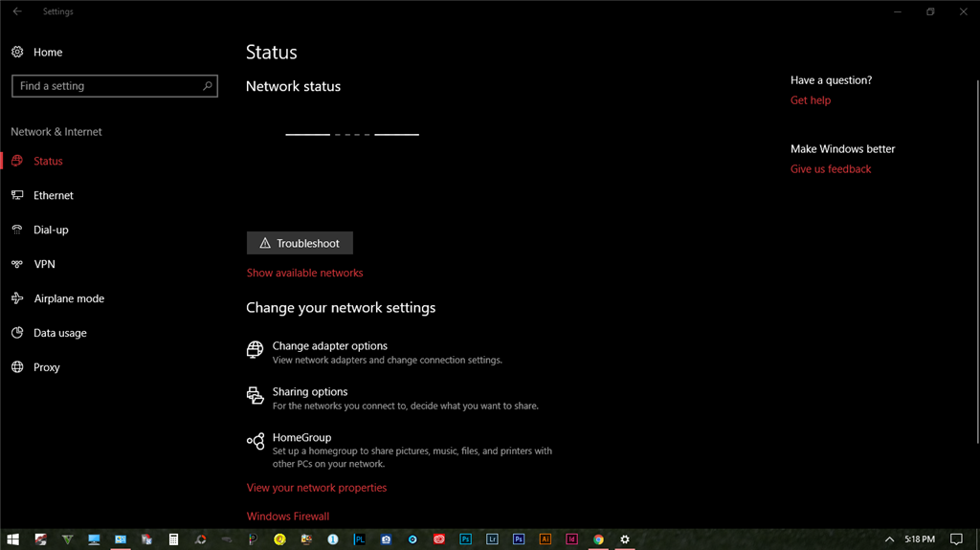Viewport: 980px width, 550px height.
Task: Open Proxy settings
Action: tap(47, 367)
